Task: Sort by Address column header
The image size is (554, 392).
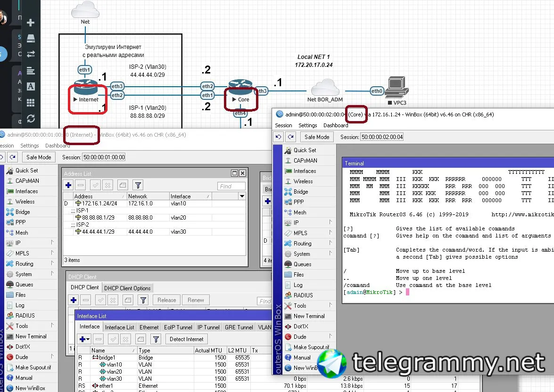Action: tap(99, 196)
